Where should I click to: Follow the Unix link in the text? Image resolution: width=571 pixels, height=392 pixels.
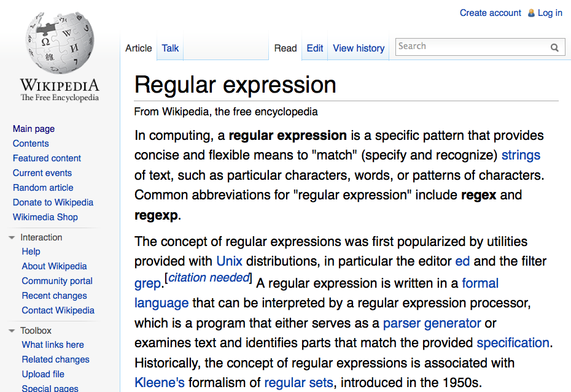click(229, 261)
